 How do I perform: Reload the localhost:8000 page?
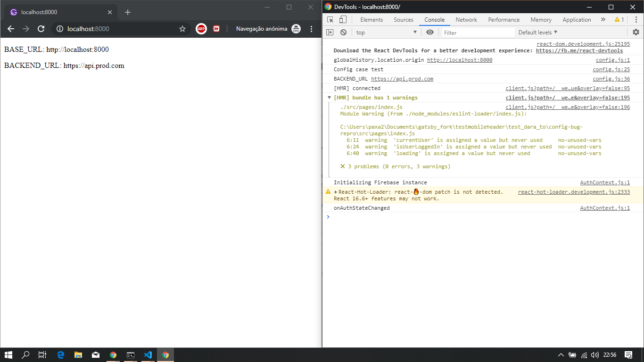click(x=41, y=28)
